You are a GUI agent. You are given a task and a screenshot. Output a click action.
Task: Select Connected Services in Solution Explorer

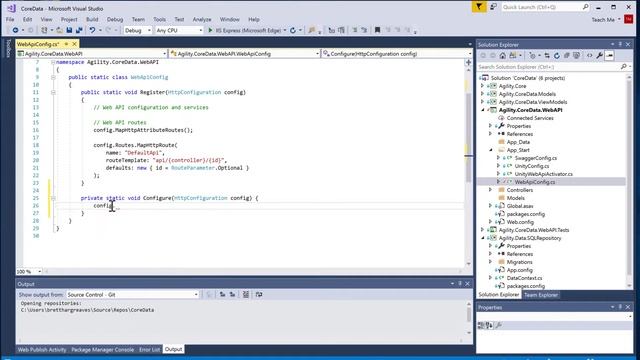pos(530,118)
